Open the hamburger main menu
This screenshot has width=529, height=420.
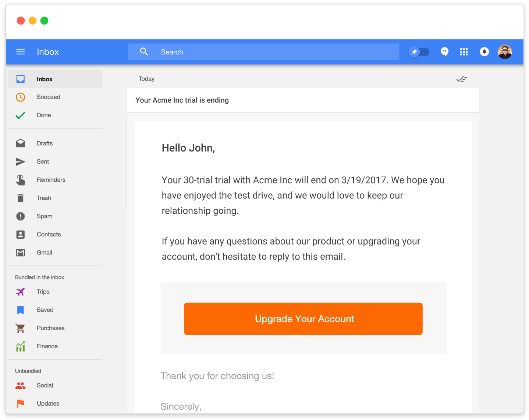click(x=21, y=52)
